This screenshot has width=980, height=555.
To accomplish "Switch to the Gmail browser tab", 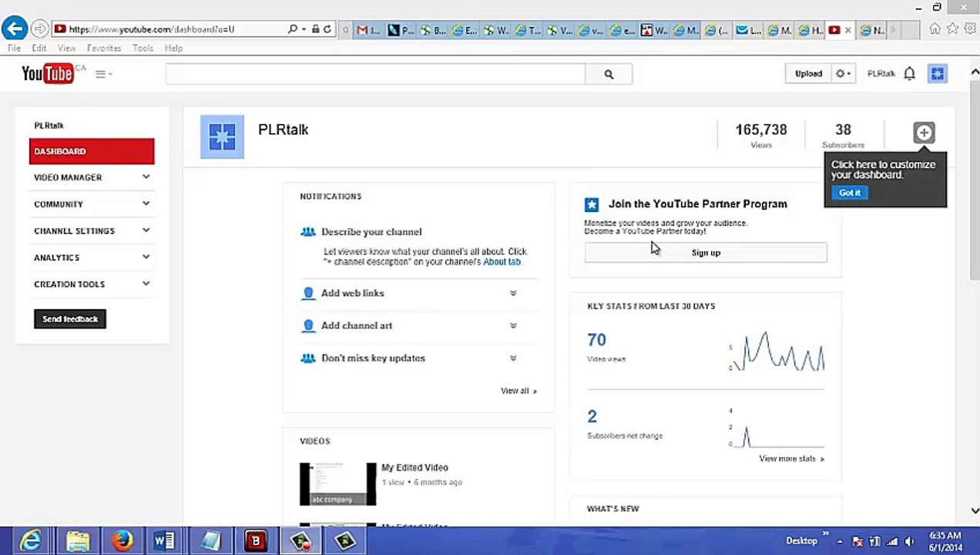I will (x=368, y=30).
